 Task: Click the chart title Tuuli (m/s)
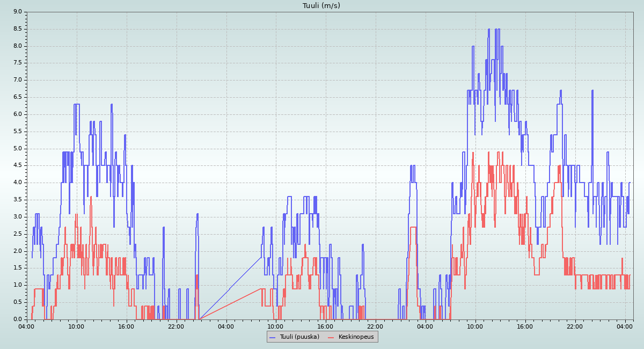click(x=321, y=6)
